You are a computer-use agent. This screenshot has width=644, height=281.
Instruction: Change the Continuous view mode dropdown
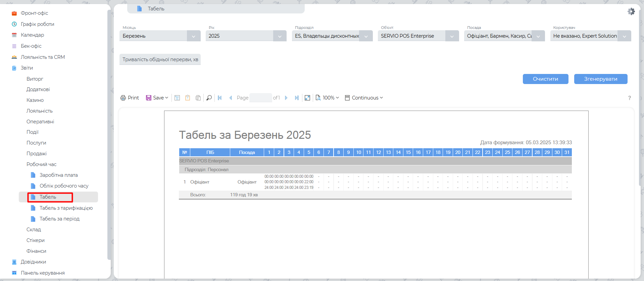[x=364, y=98]
